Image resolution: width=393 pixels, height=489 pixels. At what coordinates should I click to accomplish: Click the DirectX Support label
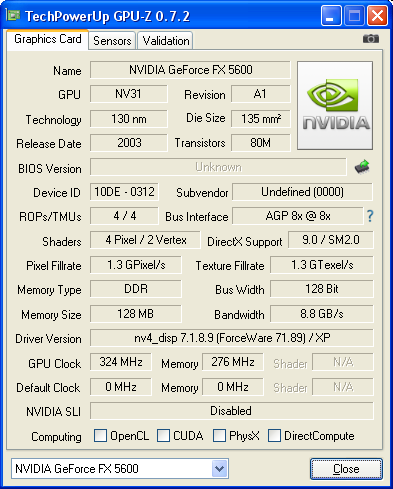coord(245,242)
